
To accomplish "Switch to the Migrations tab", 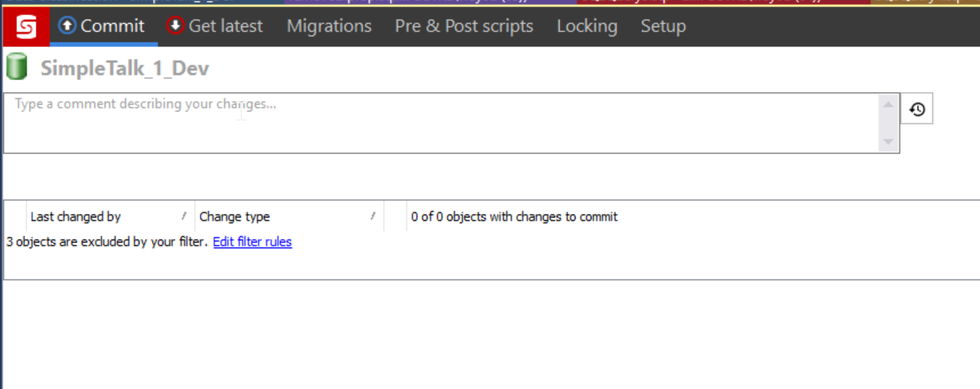I will click(329, 26).
